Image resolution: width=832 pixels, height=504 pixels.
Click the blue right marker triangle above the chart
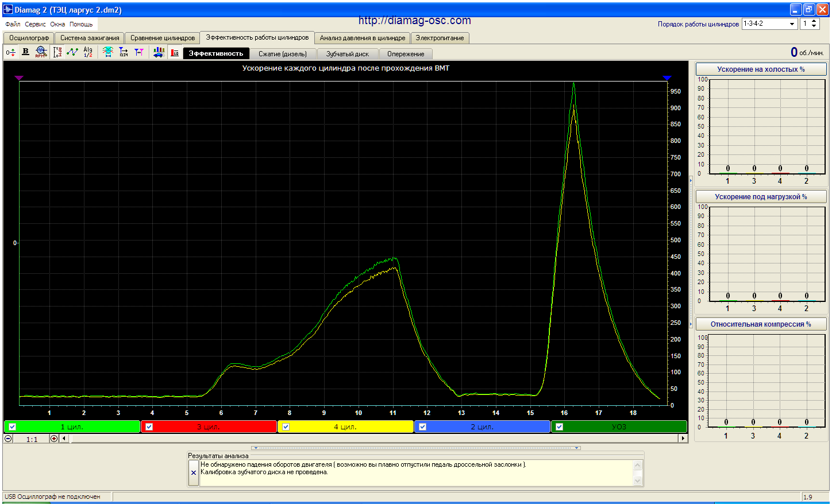tap(667, 77)
